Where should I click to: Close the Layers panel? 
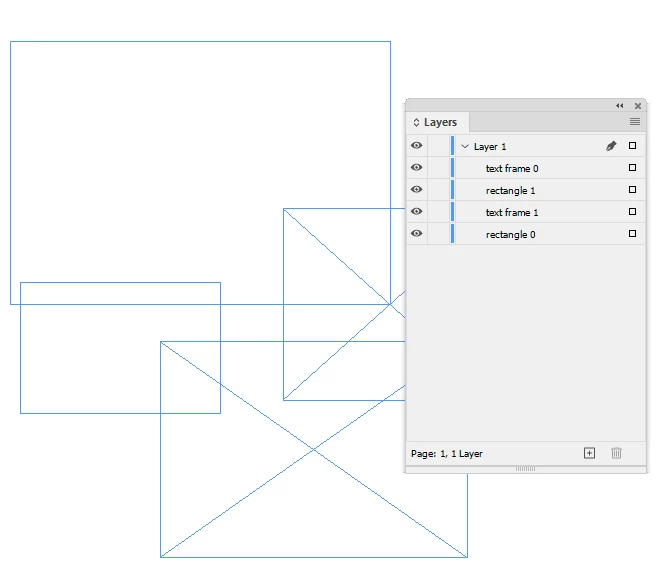638,106
